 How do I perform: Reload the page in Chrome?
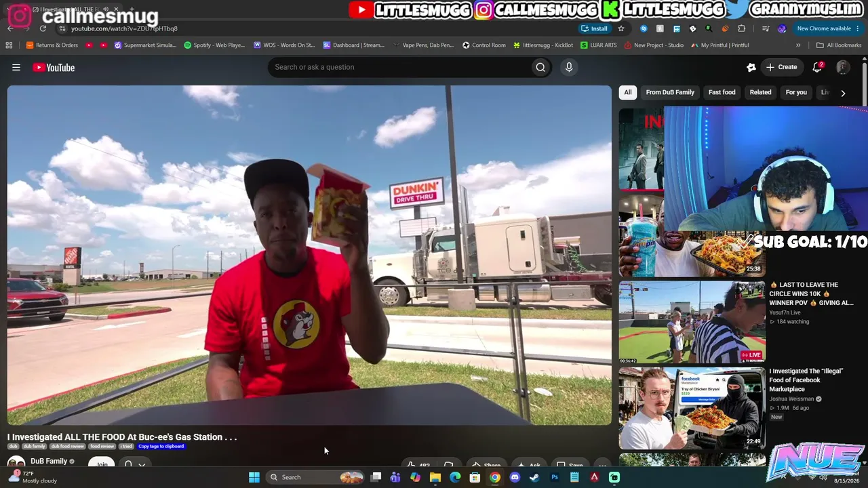(x=43, y=28)
